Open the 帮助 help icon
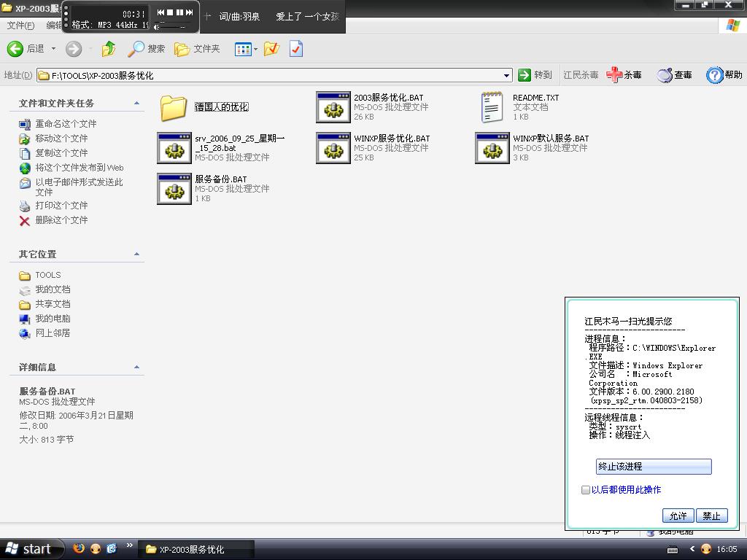This screenshot has width=747, height=560. [x=724, y=74]
